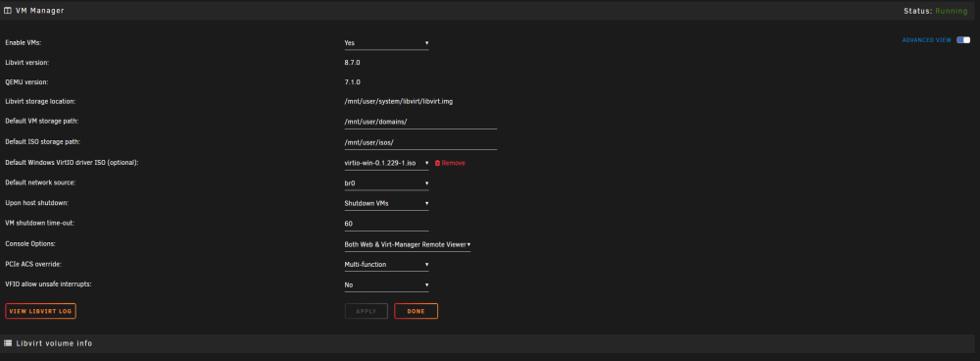Screen dimensions: 980x361
Task: Toggle the Advanced View switch
Action: (x=963, y=40)
